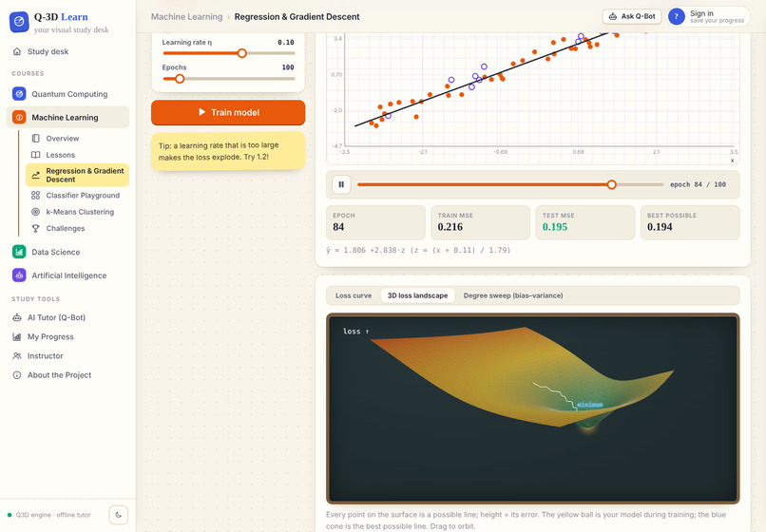This screenshot has height=532, width=766.
Task: Open the Lessons list
Action: [78, 155]
